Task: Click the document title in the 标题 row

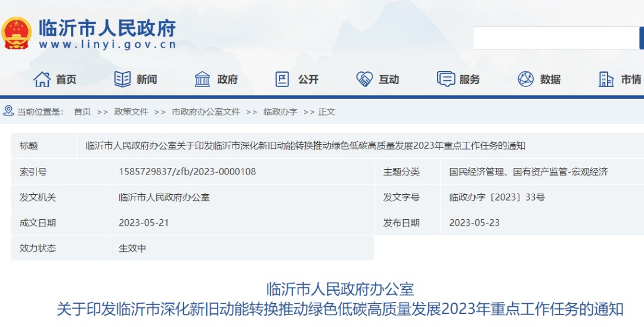Action: tap(305, 146)
